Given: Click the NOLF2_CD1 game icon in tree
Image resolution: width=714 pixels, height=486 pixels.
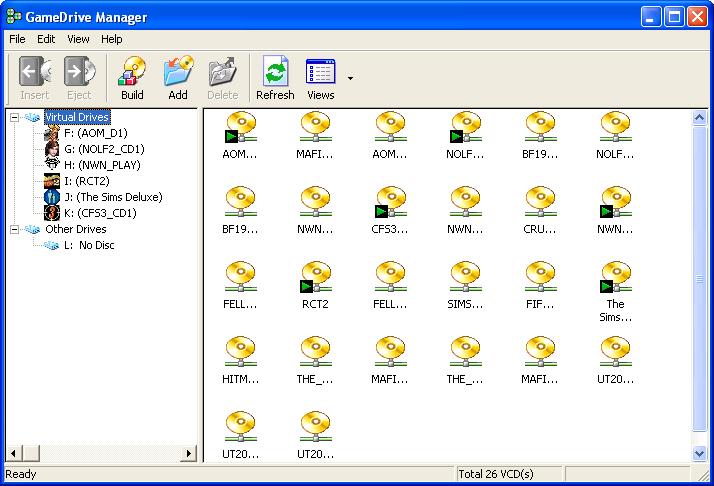Looking at the screenshot, I should click(x=52, y=149).
